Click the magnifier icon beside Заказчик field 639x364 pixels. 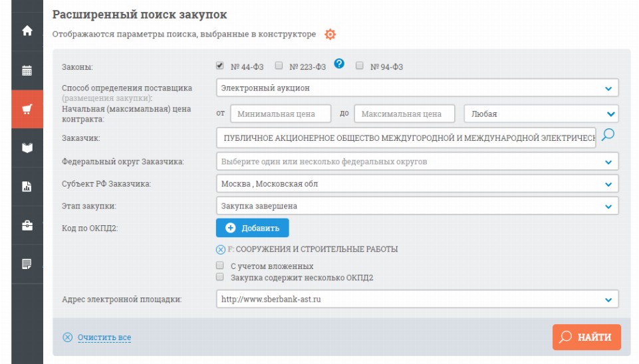pyautogui.click(x=608, y=136)
